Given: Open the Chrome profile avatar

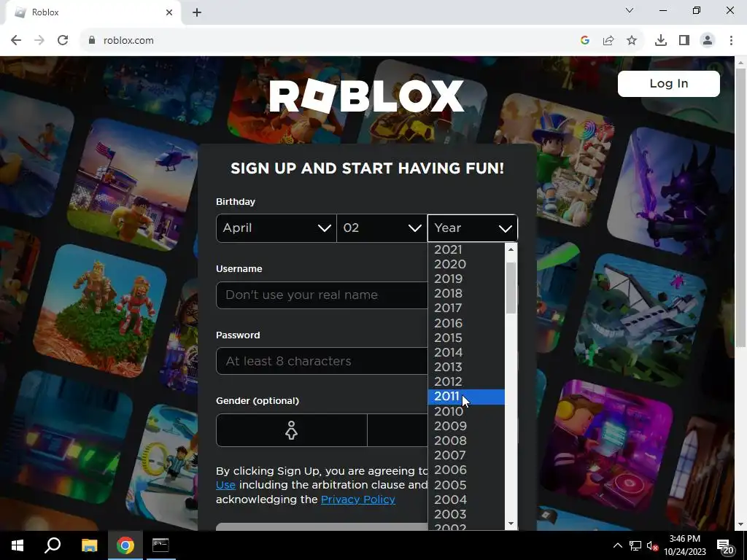Looking at the screenshot, I should [708, 41].
